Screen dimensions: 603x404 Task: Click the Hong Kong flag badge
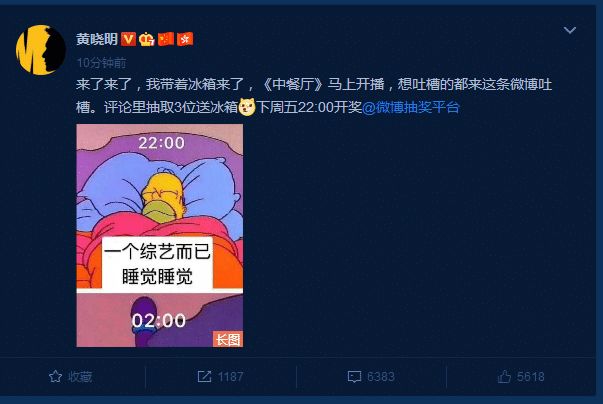coord(185,39)
